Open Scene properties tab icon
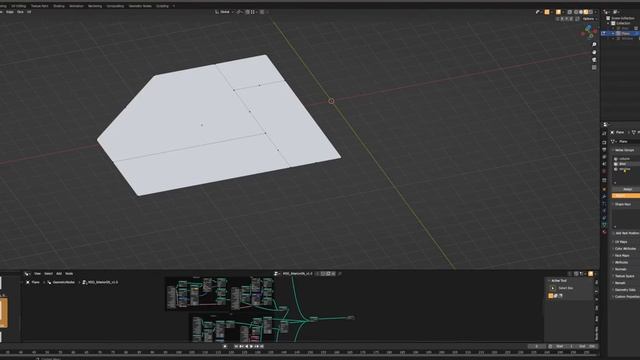The image size is (640, 360). click(x=604, y=164)
